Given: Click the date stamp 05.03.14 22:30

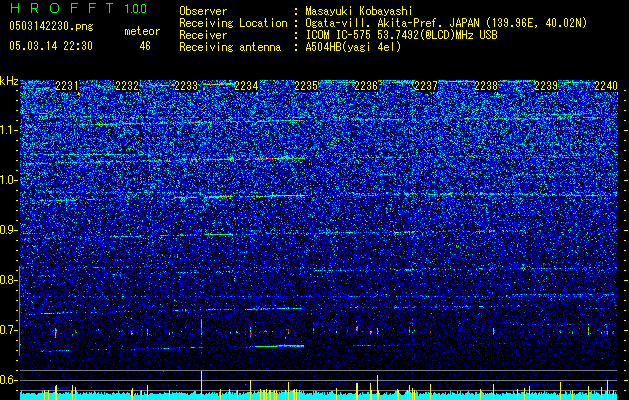Looking at the screenshot, I should point(51,46).
